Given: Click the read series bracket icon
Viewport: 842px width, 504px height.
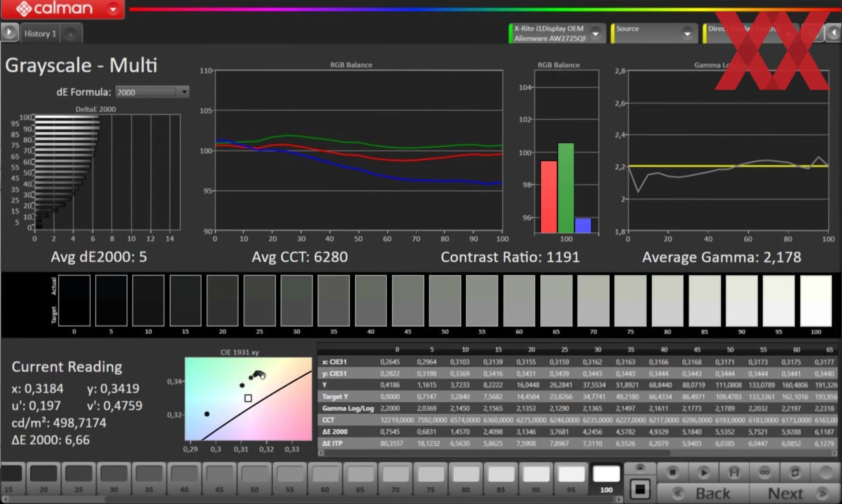Looking at the screenshot, I should click(734, 472).
